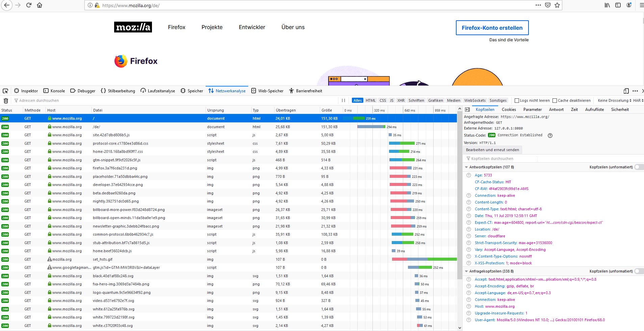Click the Das sind die Vorteile link

click(509, 40)
